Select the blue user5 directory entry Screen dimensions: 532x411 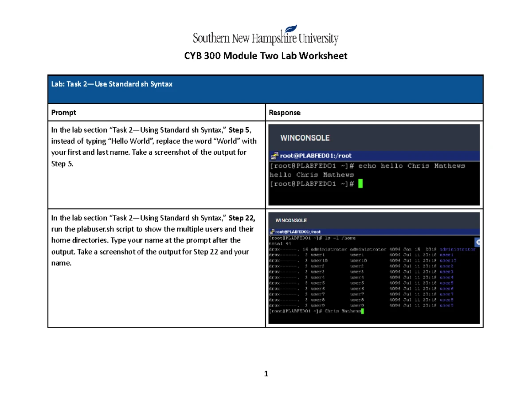click(x=446, y=283)
